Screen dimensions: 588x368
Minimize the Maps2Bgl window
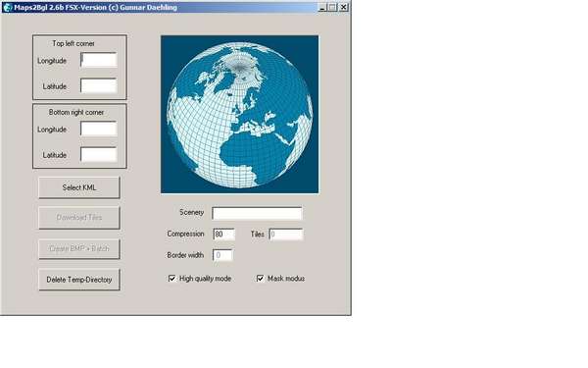(x=322, y=7)
